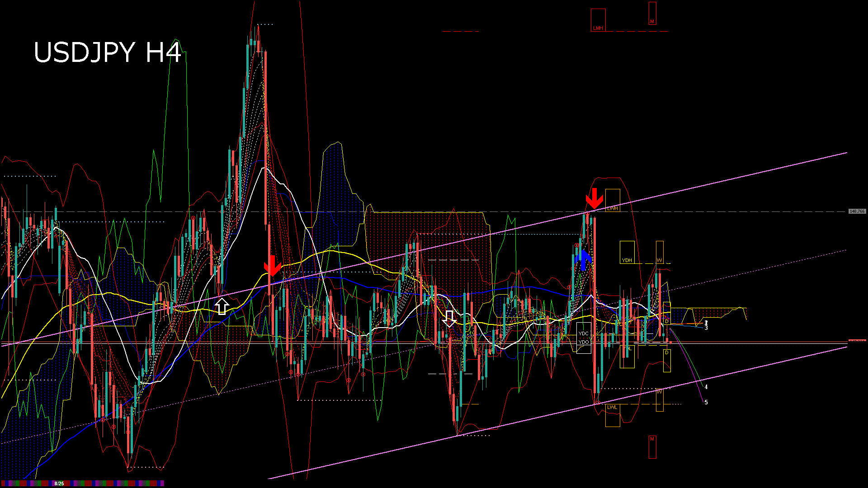Click the YDO label
This screenshot has width=868, height=488.
click(x=584, y=342)
